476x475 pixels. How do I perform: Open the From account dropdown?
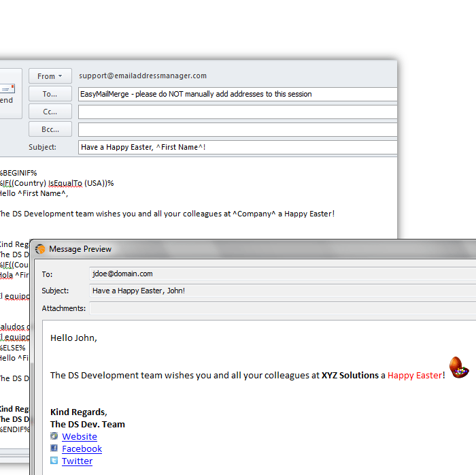(x=50, y=76)
